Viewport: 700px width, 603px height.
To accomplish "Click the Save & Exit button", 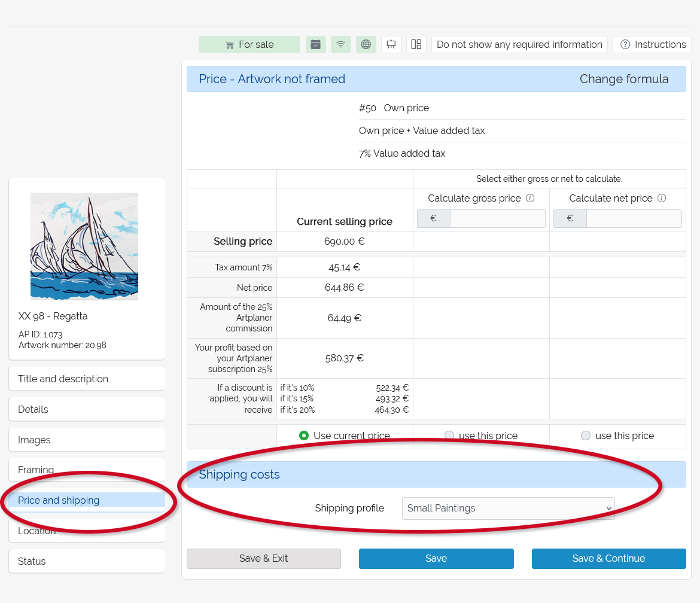I will [x=264, y=559].
